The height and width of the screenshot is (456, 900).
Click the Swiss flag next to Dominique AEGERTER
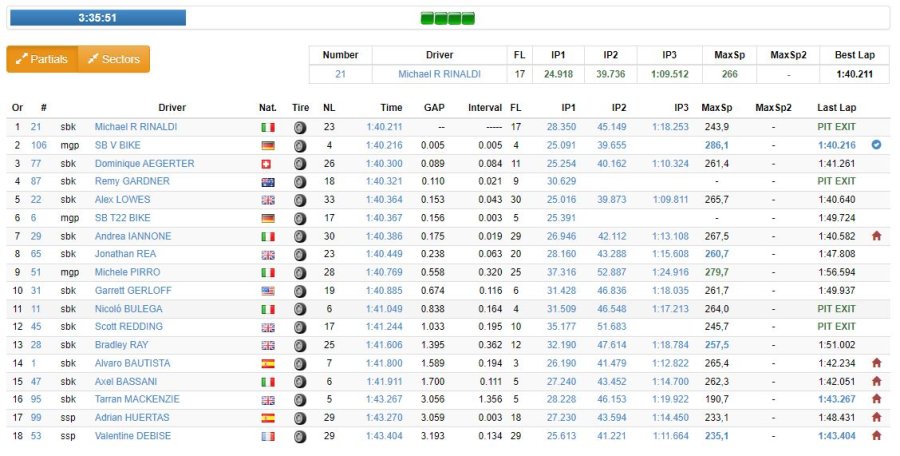pyautogui.click(x=266, y=164)
